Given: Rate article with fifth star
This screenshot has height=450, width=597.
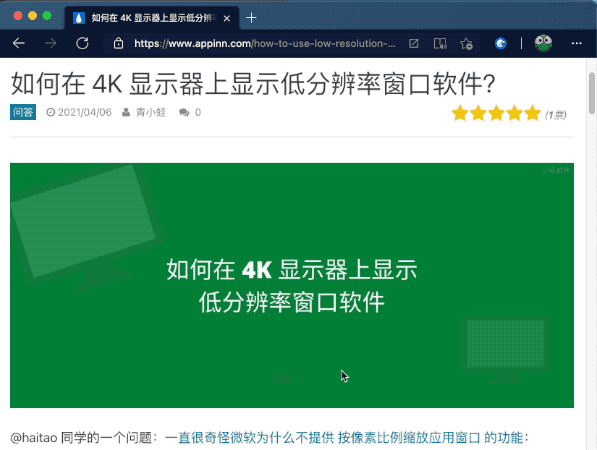Looking at the screenshot, I should pyautogui.click(x=532, y=113).
